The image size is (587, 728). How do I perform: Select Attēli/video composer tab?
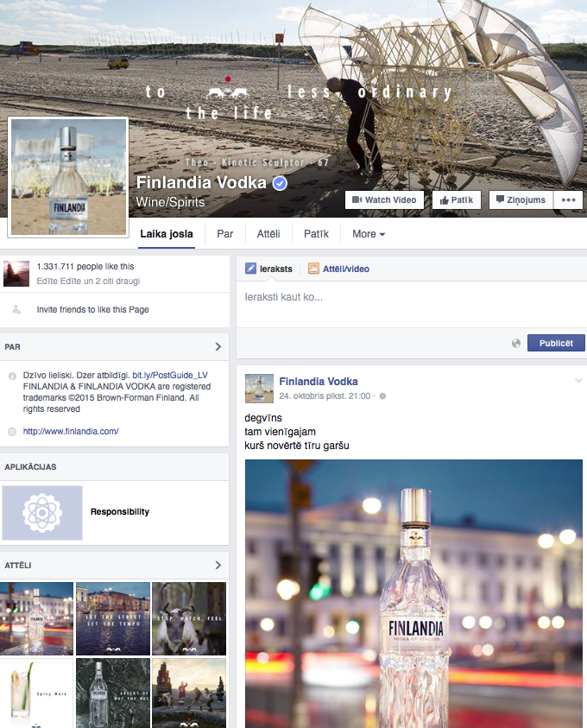coord(338,269)
